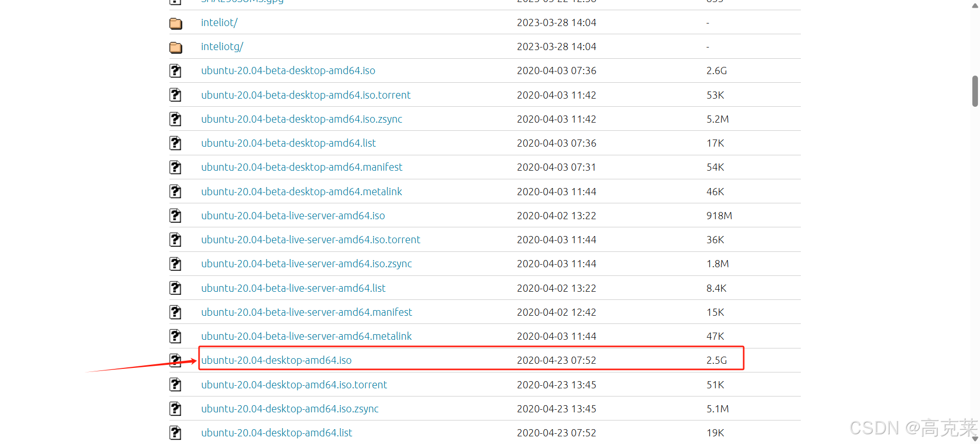980x444 pixels.
Task: Select the 19K size value
Action: (715, 433)
